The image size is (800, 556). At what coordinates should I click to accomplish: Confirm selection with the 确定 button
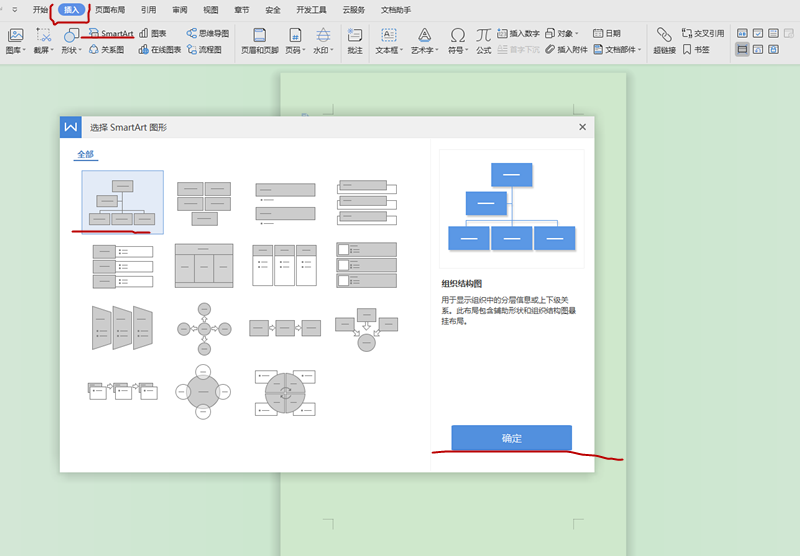(511, 438)
